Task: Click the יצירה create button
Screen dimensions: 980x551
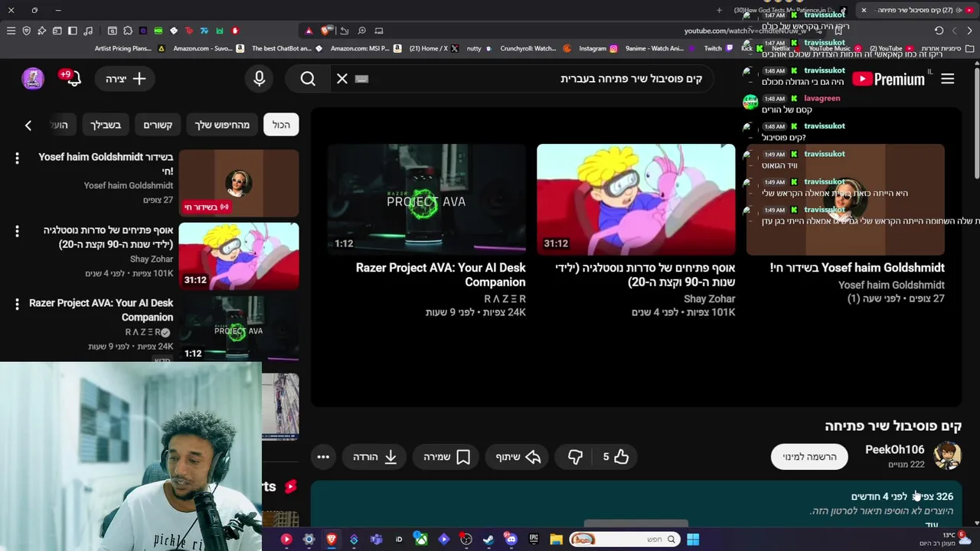Action: 126,79
